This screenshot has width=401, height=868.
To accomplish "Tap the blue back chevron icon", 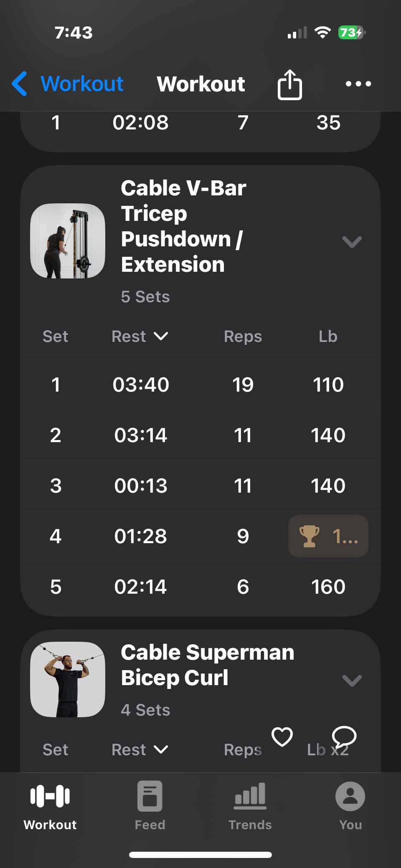I will click(20, 84).
